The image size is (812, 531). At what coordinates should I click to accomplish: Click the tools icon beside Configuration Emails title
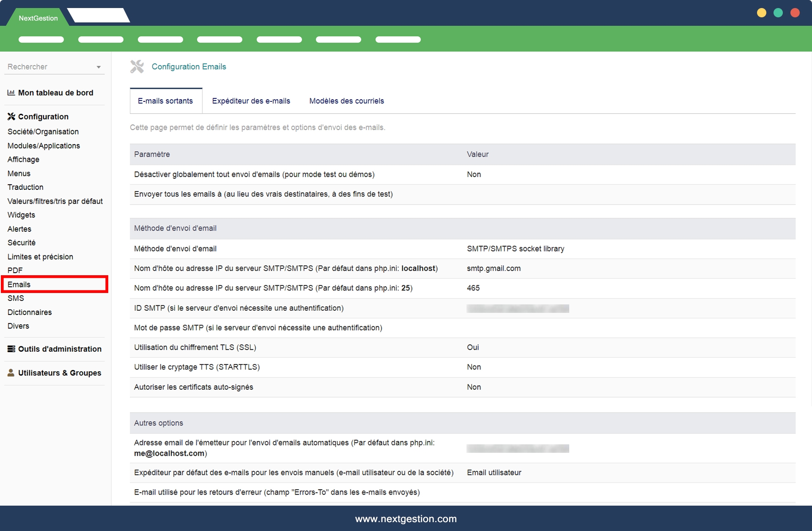137,67
